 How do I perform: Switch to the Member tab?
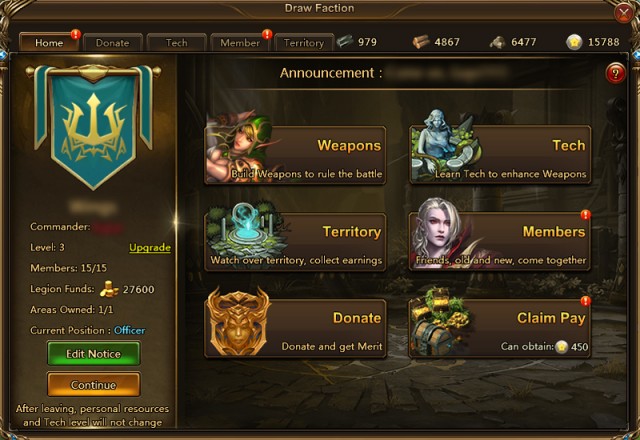240,42
